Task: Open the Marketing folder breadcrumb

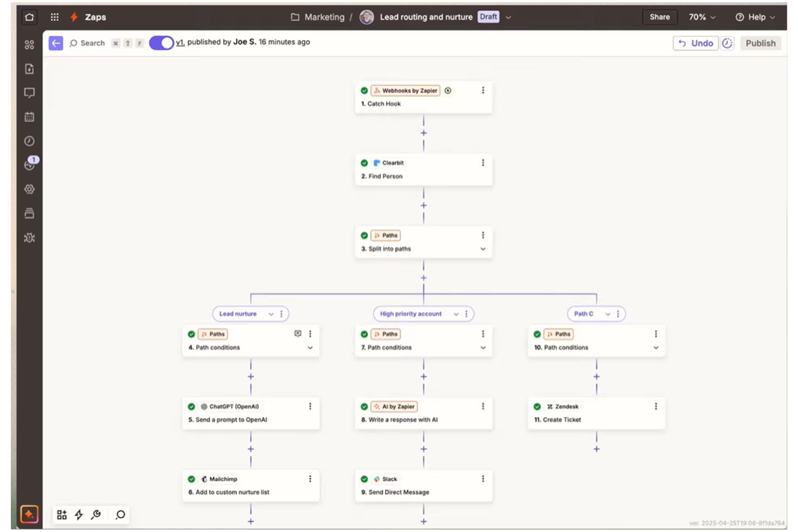Action: (x=324, y=17)
